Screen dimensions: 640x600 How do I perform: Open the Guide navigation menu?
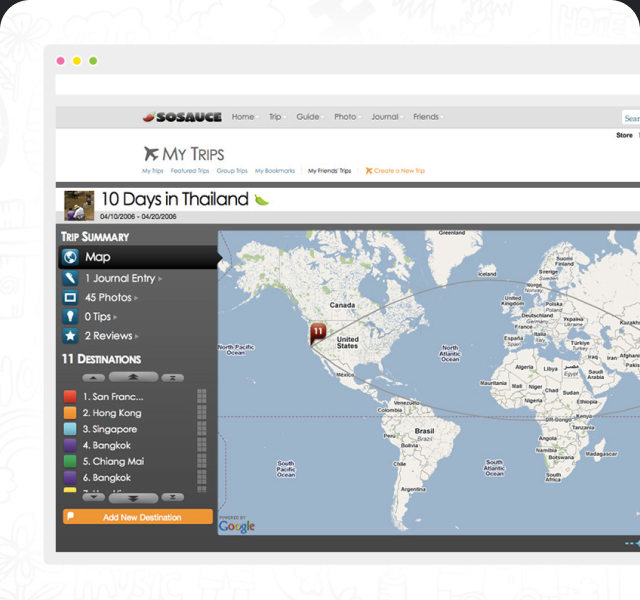pyautogui.click(x=309, y=117)
